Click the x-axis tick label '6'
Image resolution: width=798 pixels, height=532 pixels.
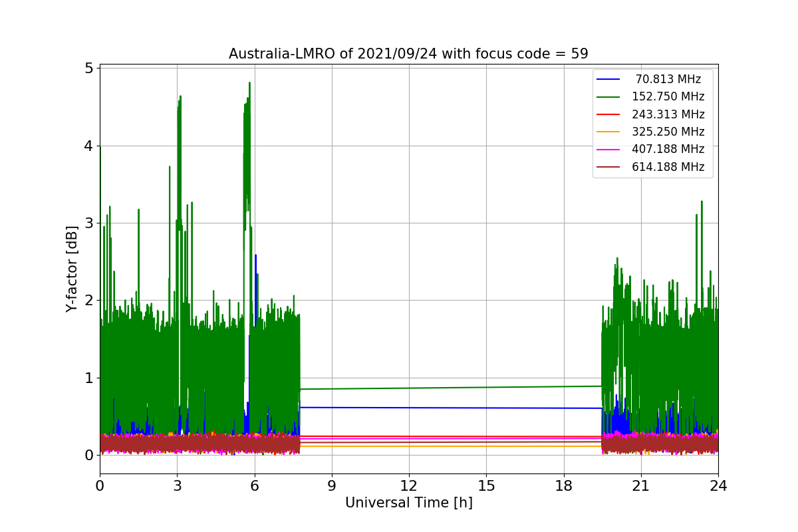(255, 485)
